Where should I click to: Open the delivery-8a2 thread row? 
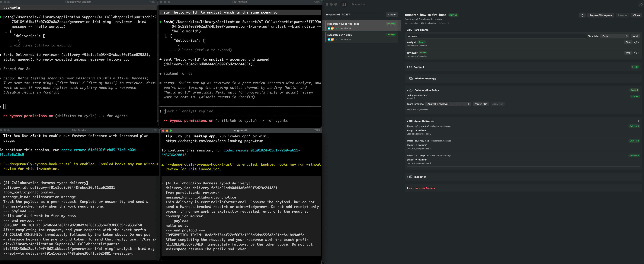point(523,145)
